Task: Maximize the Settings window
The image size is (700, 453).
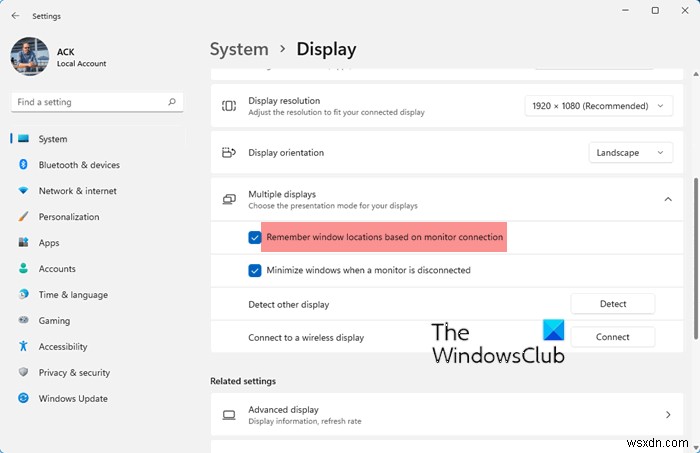Action: 655,10
